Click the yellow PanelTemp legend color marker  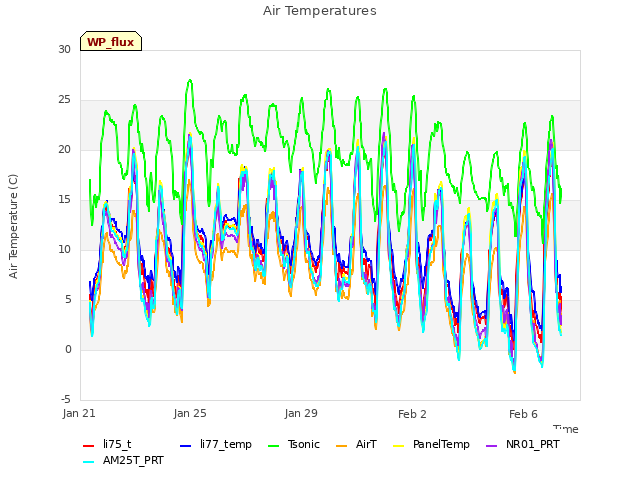398,446
